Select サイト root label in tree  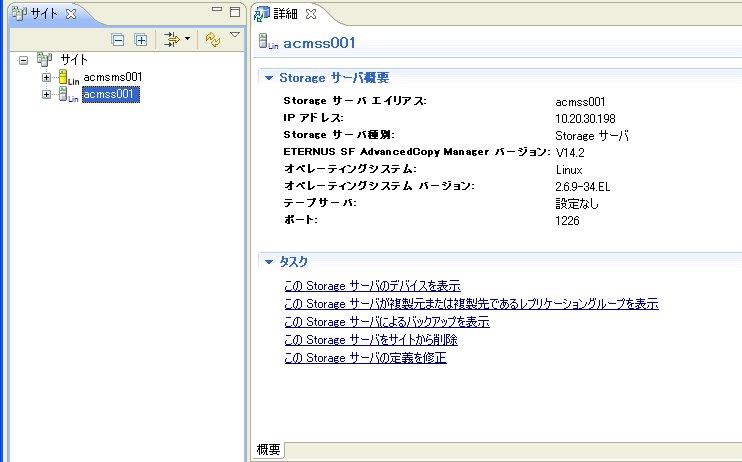pos(74,60)
